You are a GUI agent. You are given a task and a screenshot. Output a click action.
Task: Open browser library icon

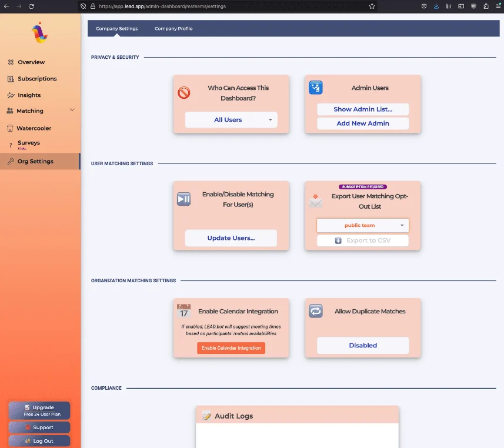pyautogui.click(x=448, y=6)
